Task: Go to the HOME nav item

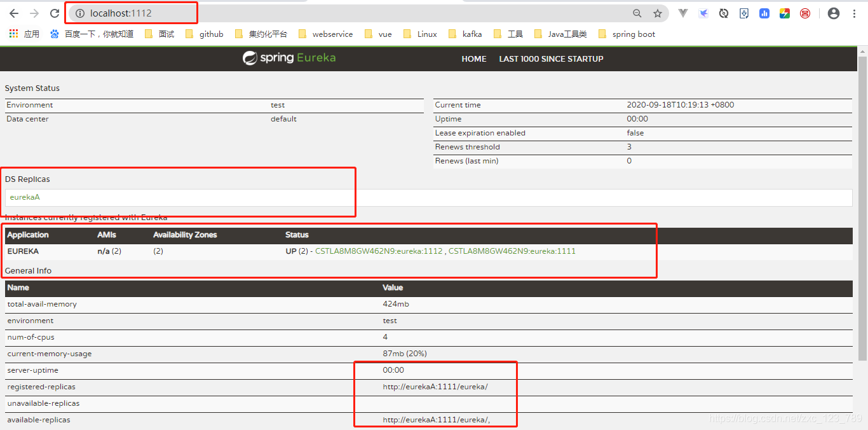Action: (x=474, y=59)
